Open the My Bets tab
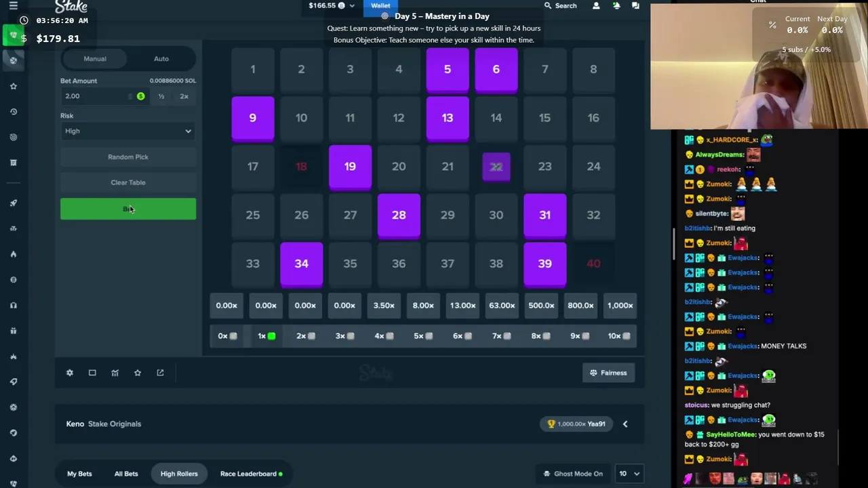 [x=79, y=474]
